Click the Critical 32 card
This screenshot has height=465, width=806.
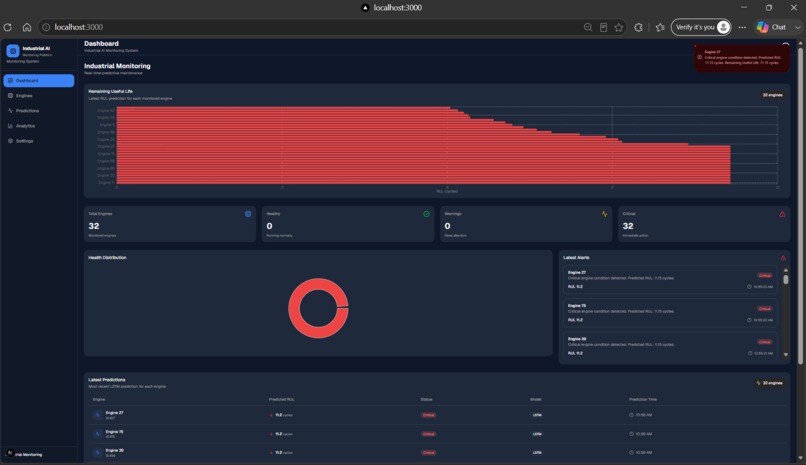tap(704, 224)
